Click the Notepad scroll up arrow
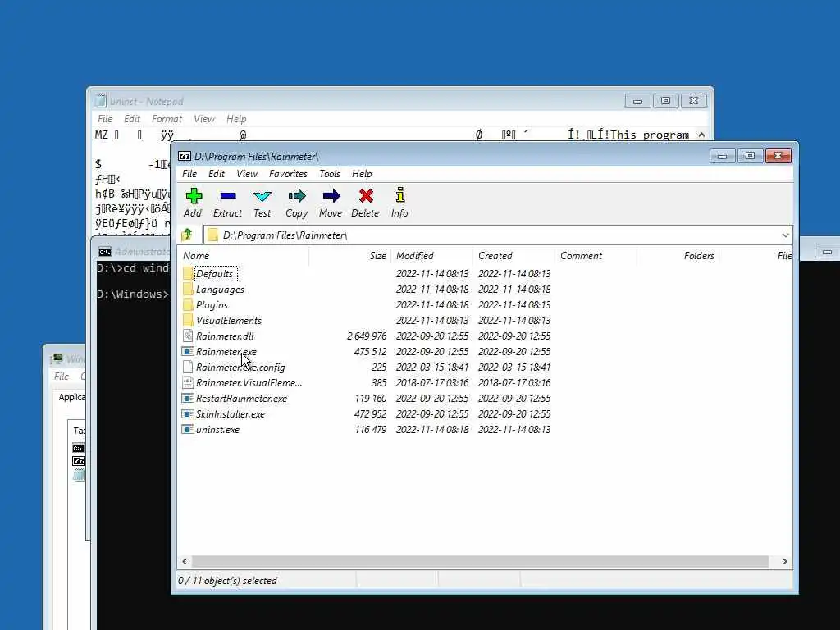 coord(701,135)
